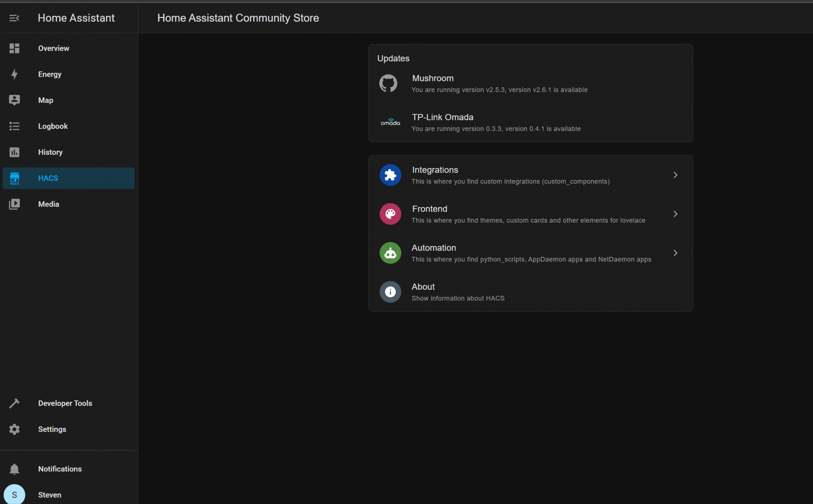Expand Integrations with its chevron arrow

point(675,175)
